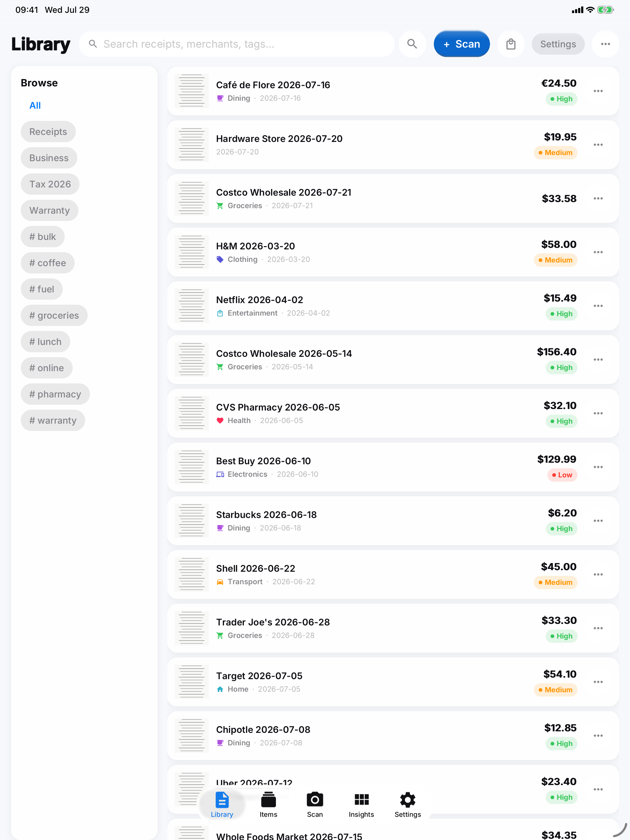The width and height of the screenshot is (630, 840).
Task: Click the blue Scan button
Action: [x=462, y=44]
